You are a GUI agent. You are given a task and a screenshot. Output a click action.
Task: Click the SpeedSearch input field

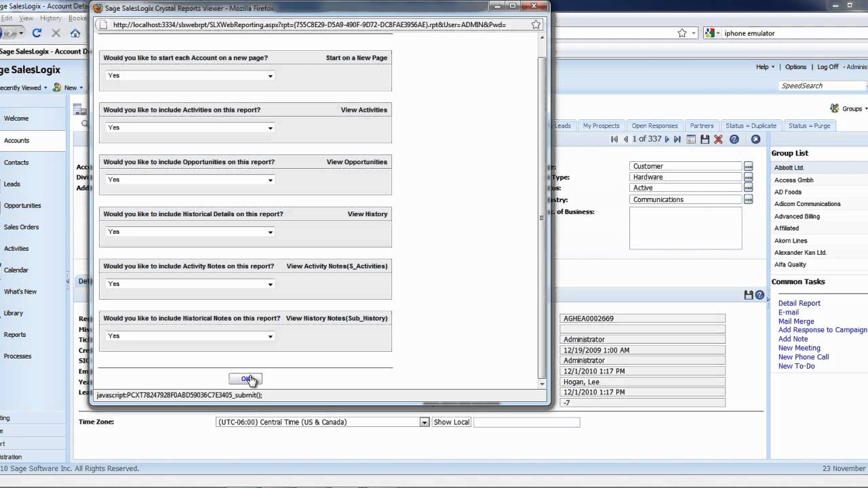coord(823,86)
